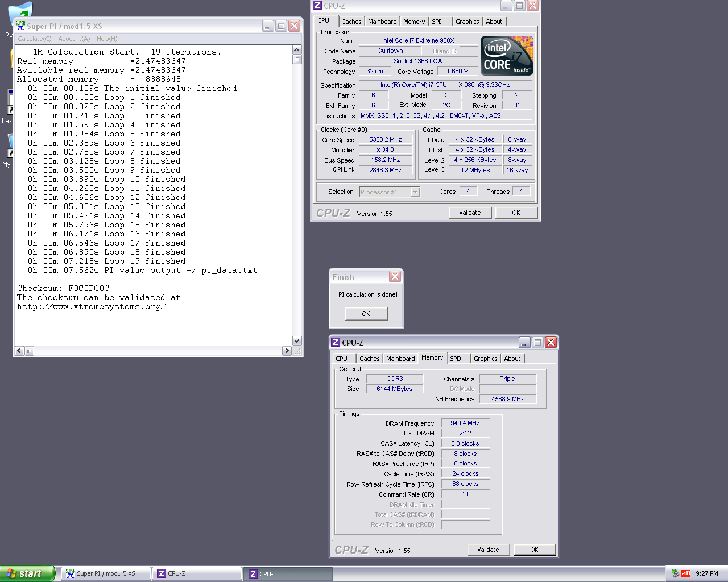Click the xtremesystems.org URL text
The width and height of the screenshot is (728, 582).
(x=92, y=306)
